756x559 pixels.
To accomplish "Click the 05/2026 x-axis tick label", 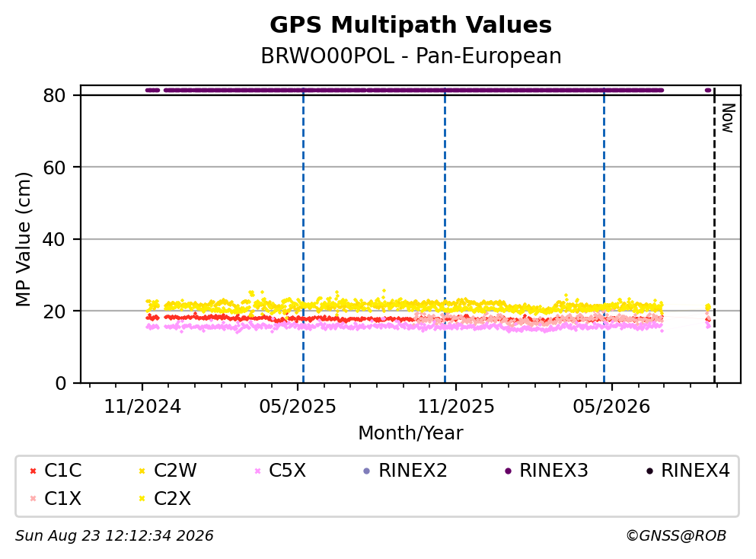I will coord(611,407).
